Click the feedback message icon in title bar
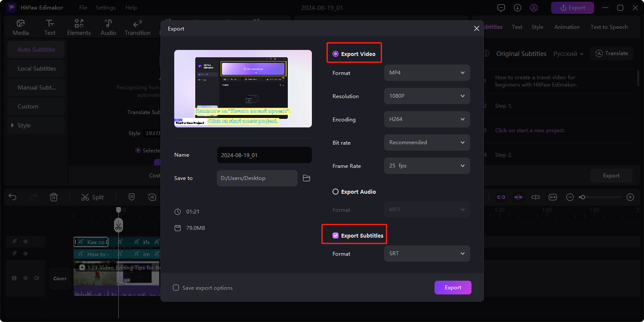Image resolution: width=644 pixels, height=322 pixels. (501, 8)
